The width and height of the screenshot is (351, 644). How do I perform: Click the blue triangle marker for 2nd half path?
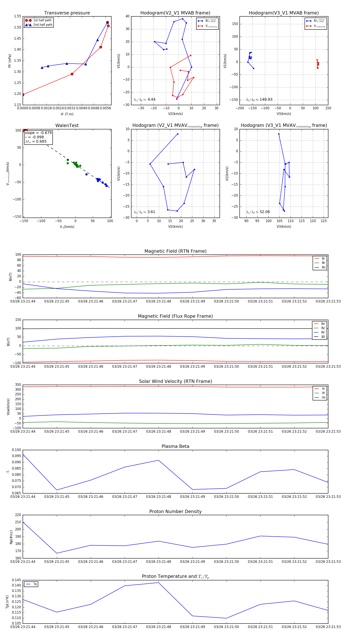pyautogui.click(x=28, y=25)
